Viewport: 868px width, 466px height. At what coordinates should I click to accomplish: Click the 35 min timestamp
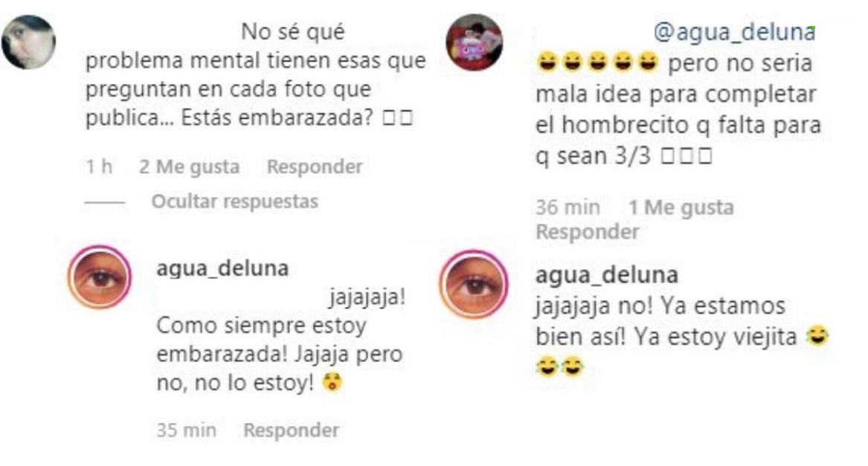(x=187, y=430)
